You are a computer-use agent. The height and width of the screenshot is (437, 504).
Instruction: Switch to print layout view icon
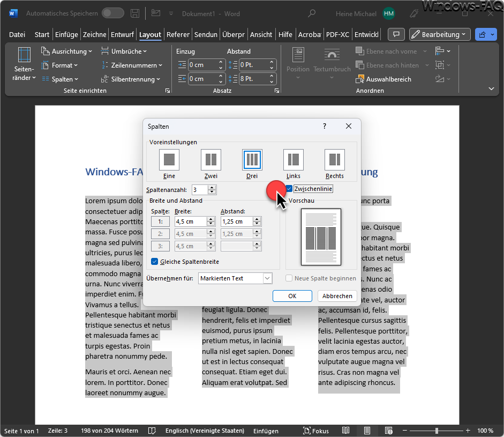tap(367, 431)
